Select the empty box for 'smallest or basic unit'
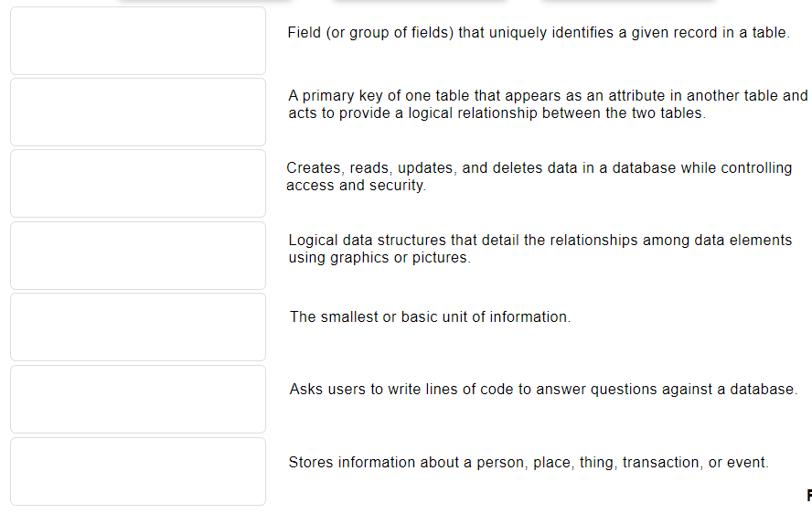Viewport: 812px width, 514px height. (x=138, y=327)
